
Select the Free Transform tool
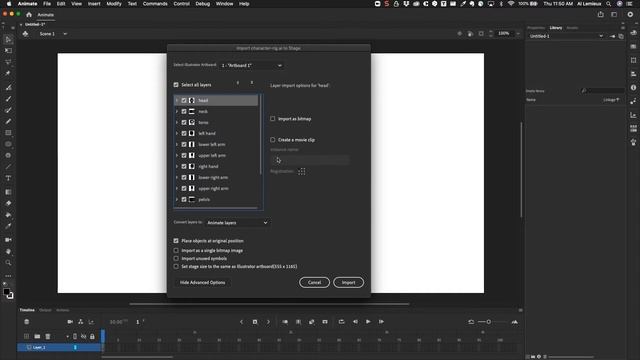pyautogui.click(x=8, y=51)
